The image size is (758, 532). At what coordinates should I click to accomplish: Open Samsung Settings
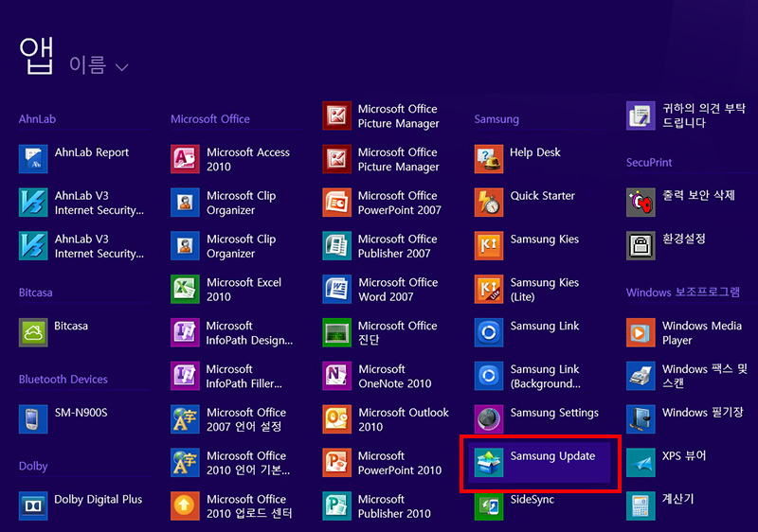(536, 419)
